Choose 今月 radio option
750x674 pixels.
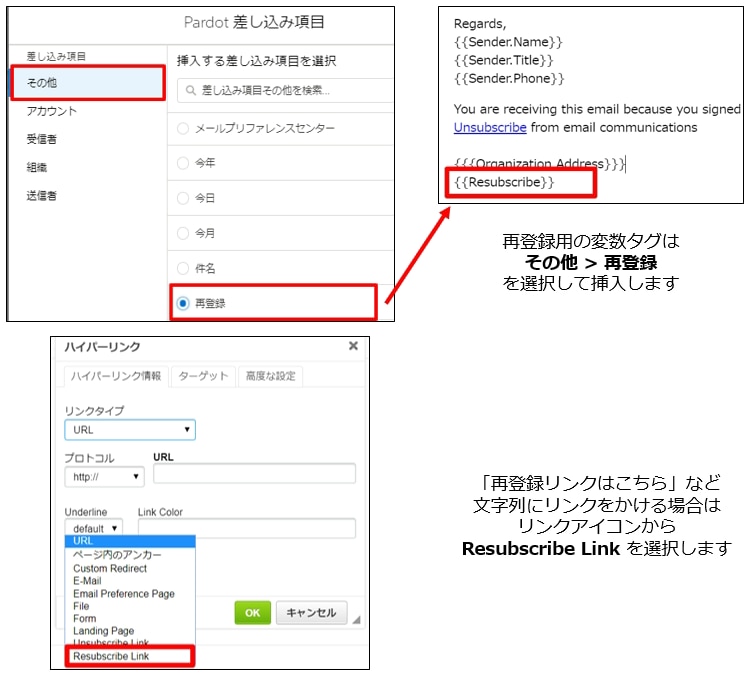(183, 233)
